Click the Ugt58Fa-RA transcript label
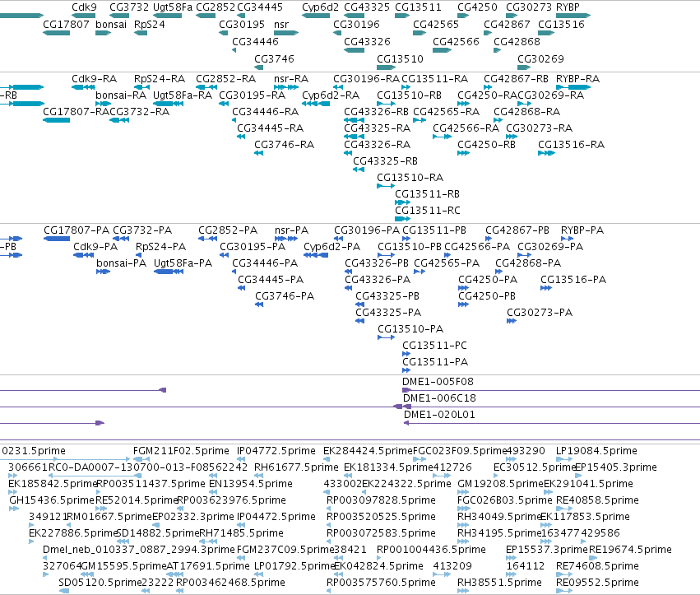 [183, 95]
